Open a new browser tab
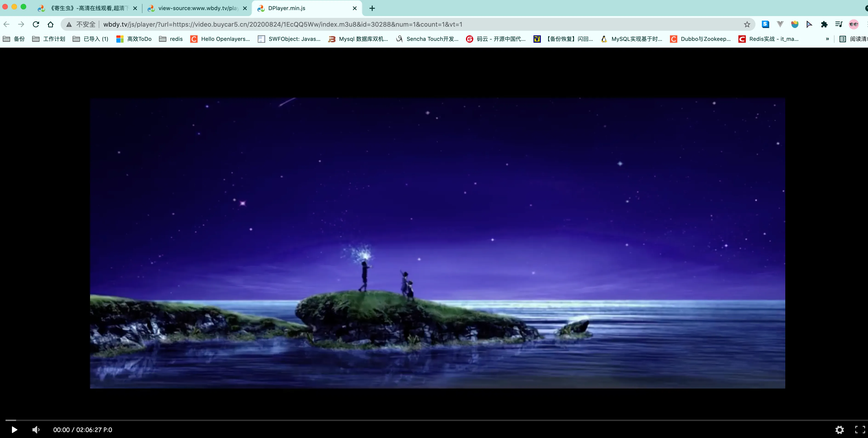The image size is (868, 438). (372, 8)
